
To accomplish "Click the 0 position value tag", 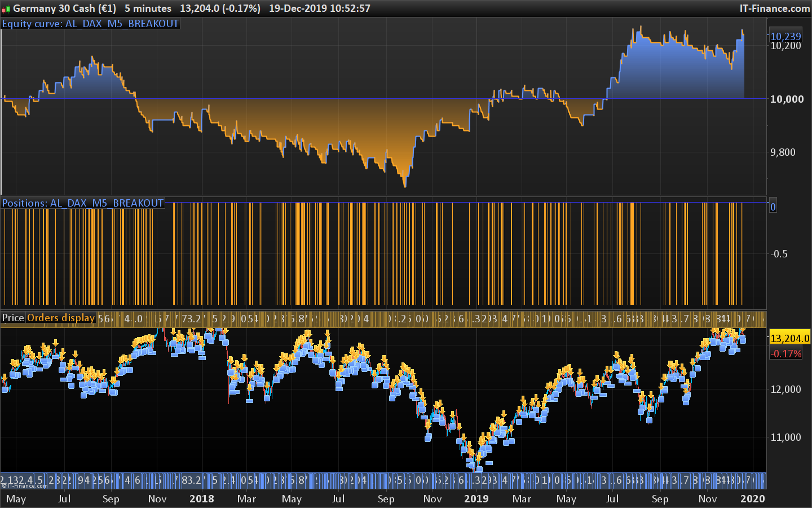I will [x=773, y=207].
